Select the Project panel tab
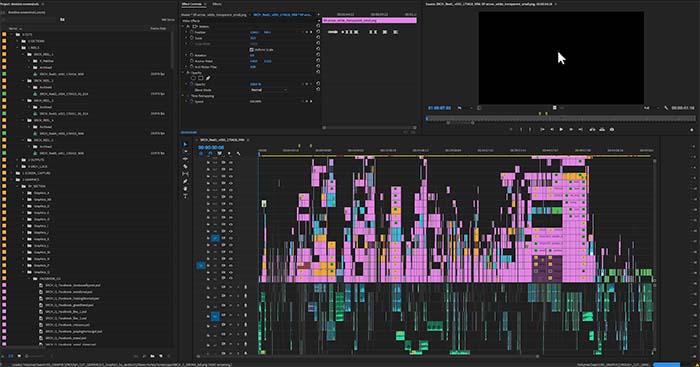Image resolution: width=700 pixels, height=367 pixels. coord(20,4)
